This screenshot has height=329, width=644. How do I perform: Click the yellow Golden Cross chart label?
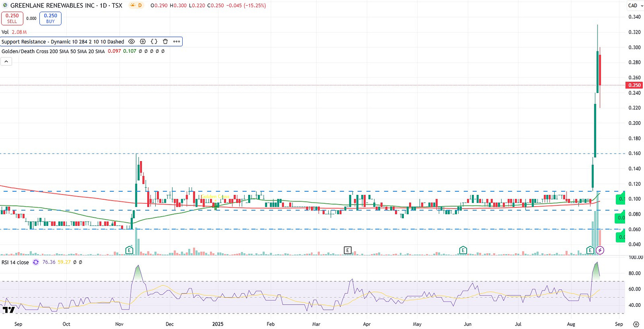(215, 196)
